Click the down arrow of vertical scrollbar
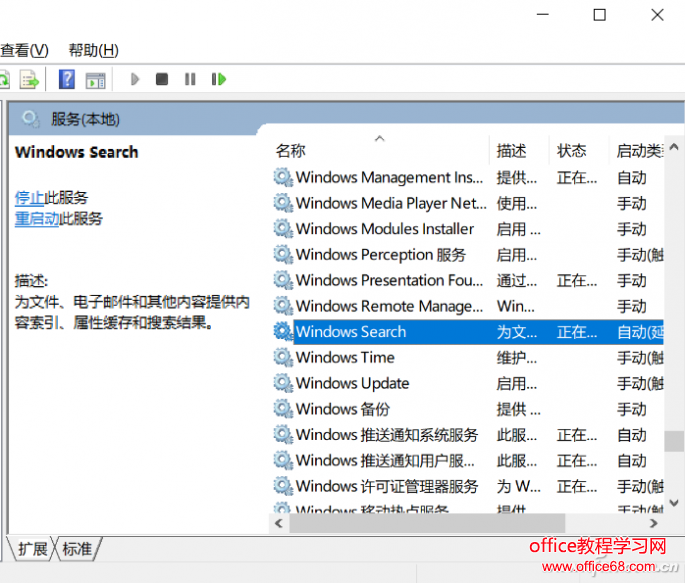The height and width of the screenshot is (583, 685). coord(674,503)
